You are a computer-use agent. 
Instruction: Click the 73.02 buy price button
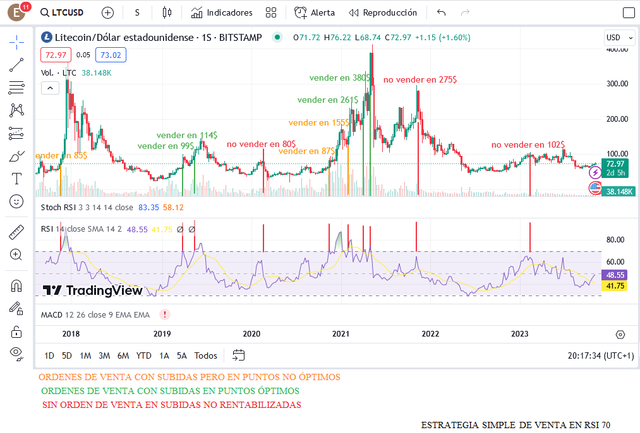point(111,55)
